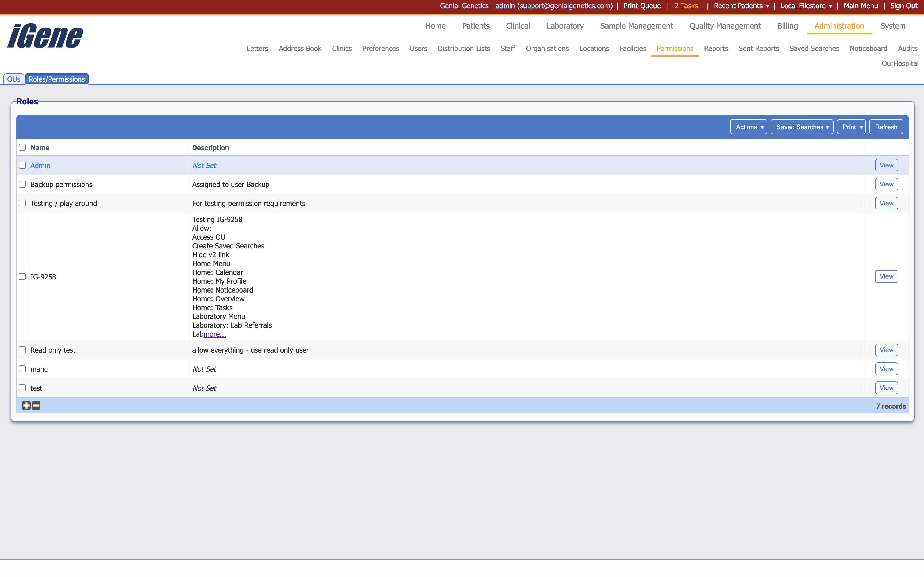Open the Saved Searches dropdown
This screenshot has width=924, height=577.
802,127
